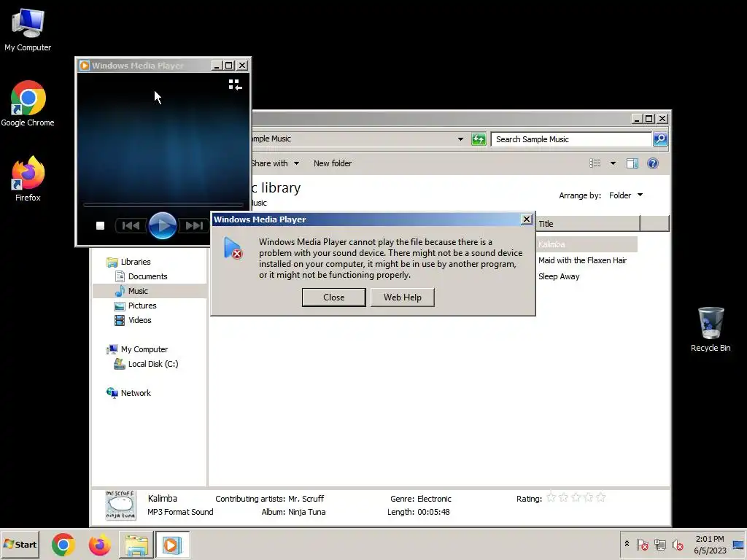747x560 pixels.
Task: Open the view options dropdown arrow
Action: coord(613,163)
